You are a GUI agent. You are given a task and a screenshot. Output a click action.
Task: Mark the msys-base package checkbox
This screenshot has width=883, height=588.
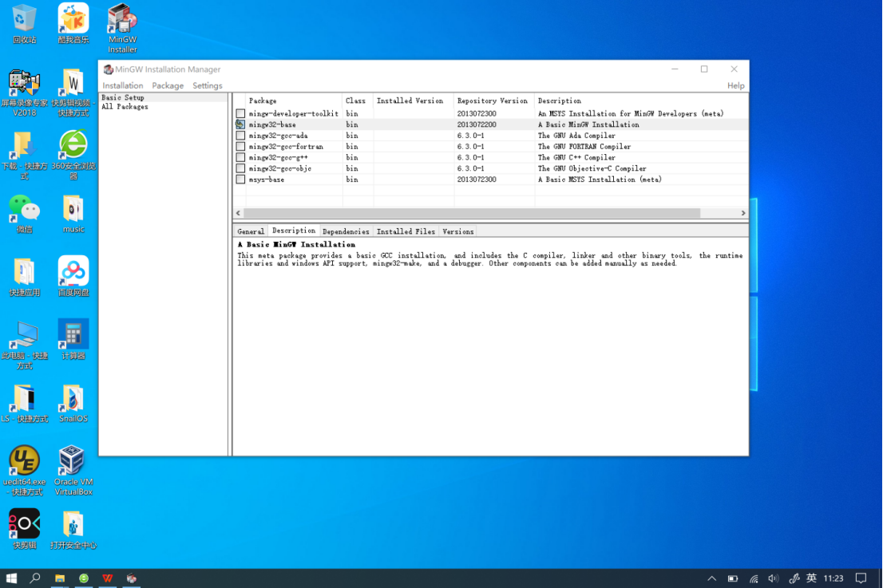tap(240, 180)
